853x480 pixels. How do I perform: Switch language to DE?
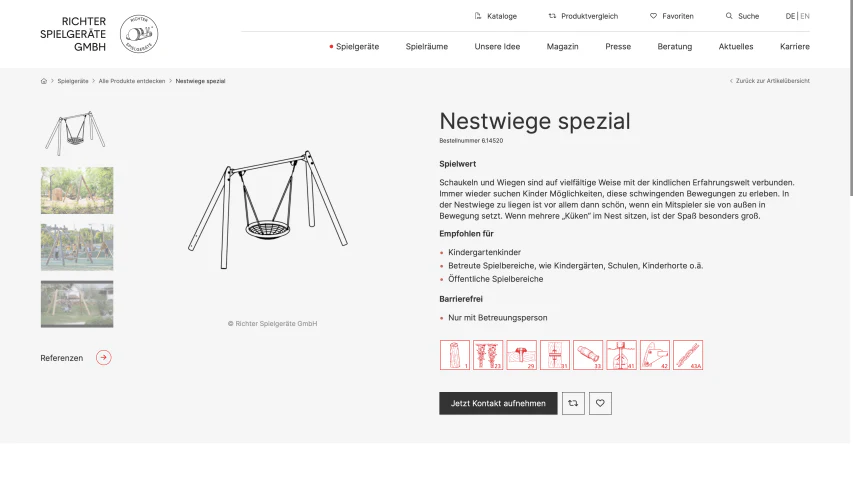(x=790, y=16)
